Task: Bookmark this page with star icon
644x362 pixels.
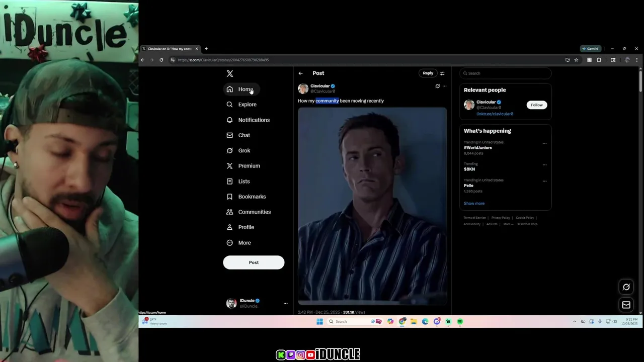Action: tap(576, 60)
